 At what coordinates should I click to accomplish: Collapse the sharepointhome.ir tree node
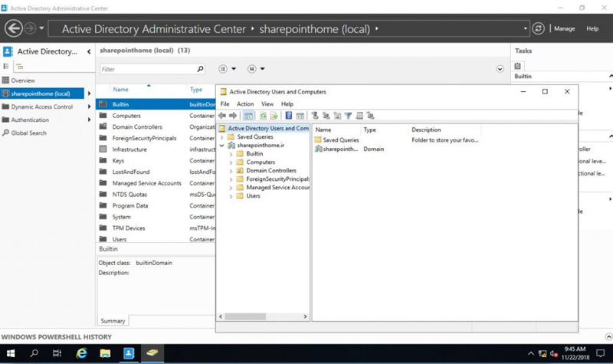pyautogui.click(x=221, y=145)
